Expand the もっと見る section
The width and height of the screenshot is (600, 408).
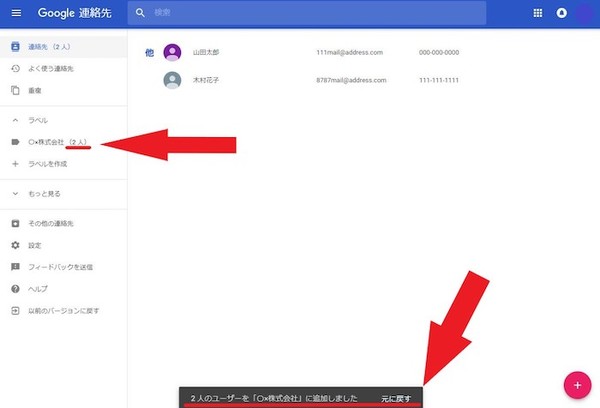click(15, 194)
